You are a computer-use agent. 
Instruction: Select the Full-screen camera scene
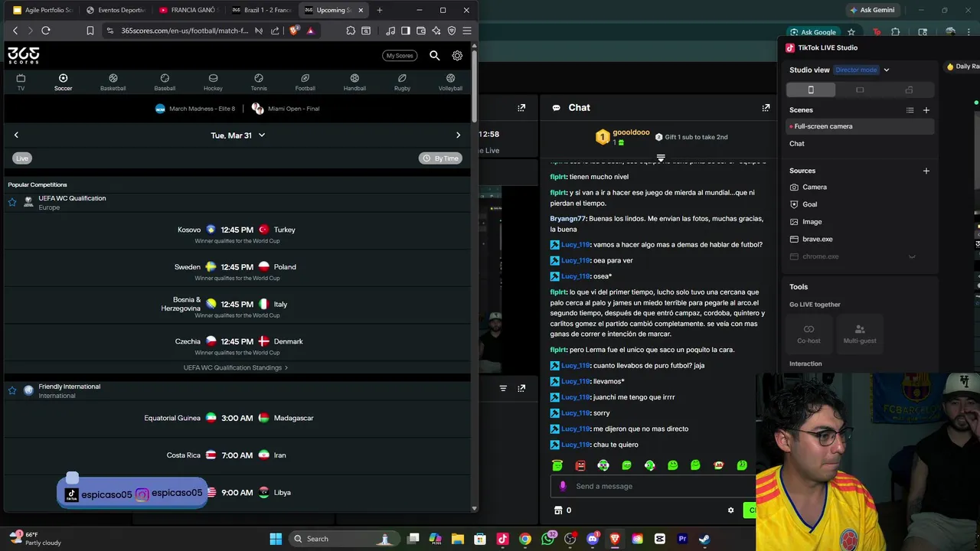861,126
